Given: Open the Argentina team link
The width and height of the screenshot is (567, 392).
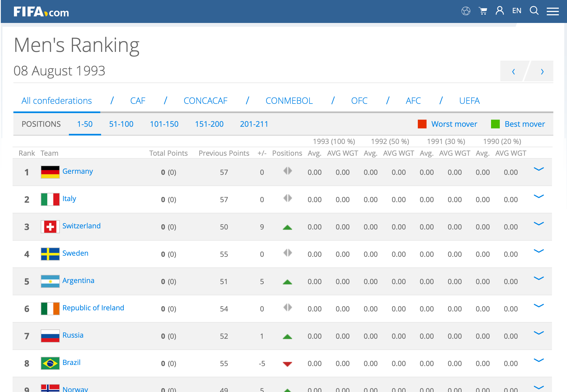Looking at the screenshot, I should pos(78,281).
